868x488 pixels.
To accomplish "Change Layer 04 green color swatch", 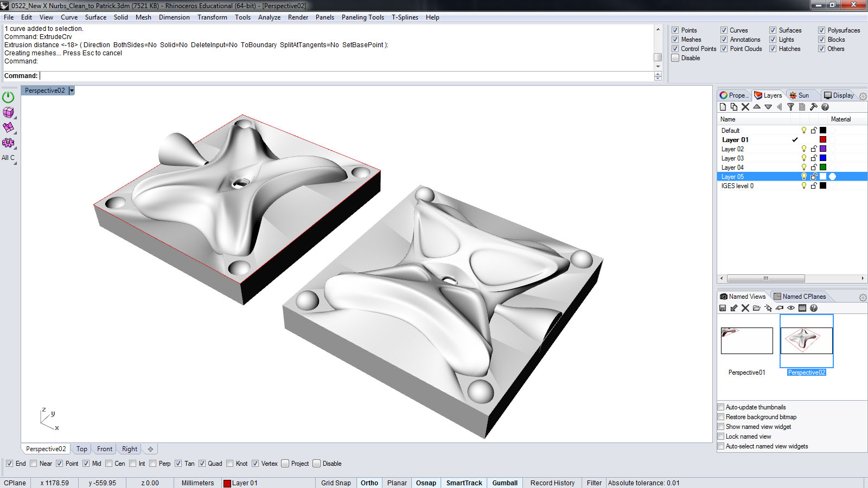I will click(823, 168).
